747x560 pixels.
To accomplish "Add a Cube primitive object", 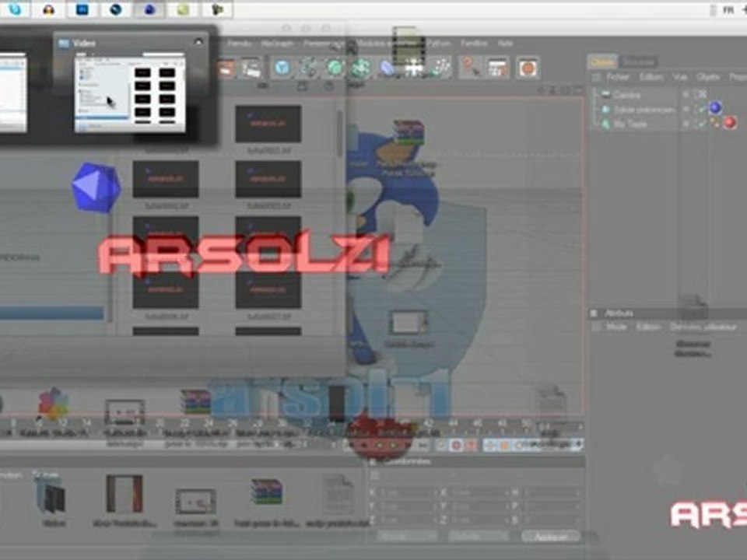I will click(x=282, y=68).
